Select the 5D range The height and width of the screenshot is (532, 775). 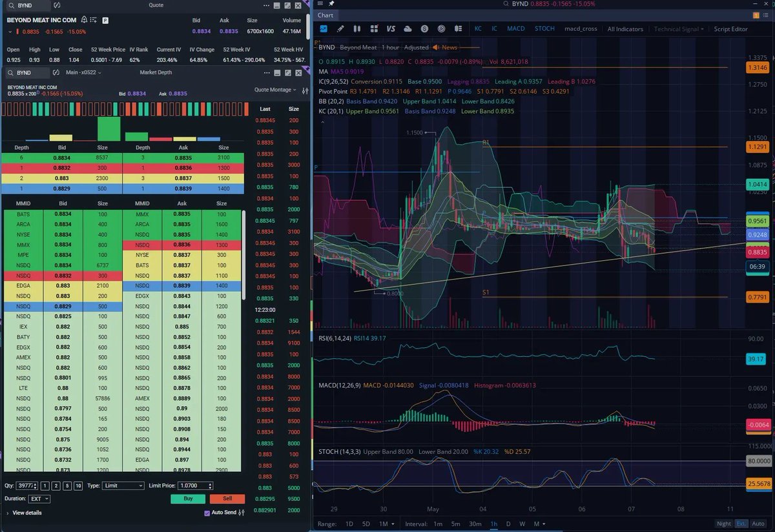(366, 524)
